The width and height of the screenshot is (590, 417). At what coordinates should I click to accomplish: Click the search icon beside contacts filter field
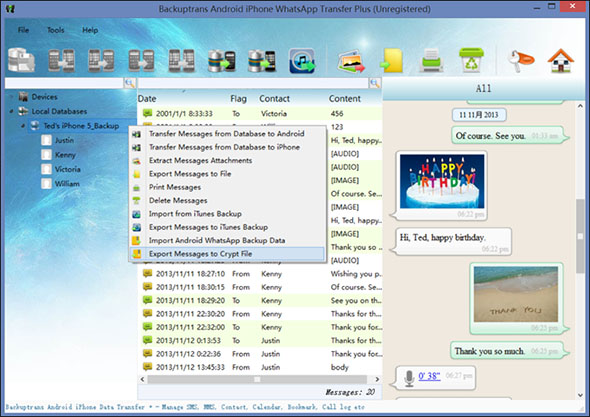pyautogui.click(x=130, y=83)
